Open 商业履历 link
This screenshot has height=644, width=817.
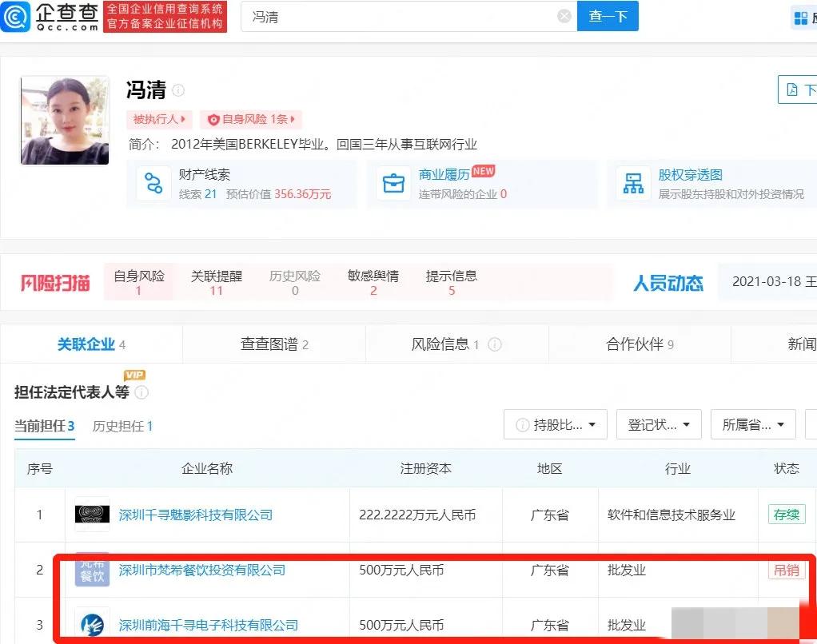point(444,174)
